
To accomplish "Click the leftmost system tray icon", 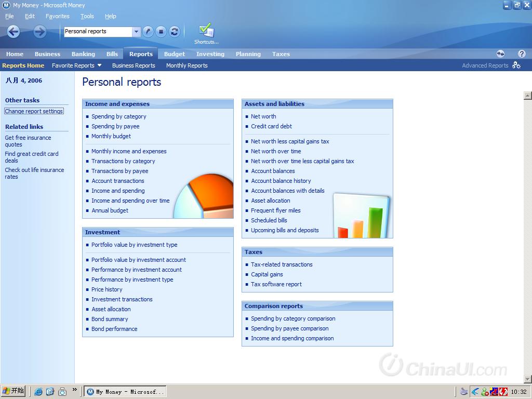I will point(464,392).
